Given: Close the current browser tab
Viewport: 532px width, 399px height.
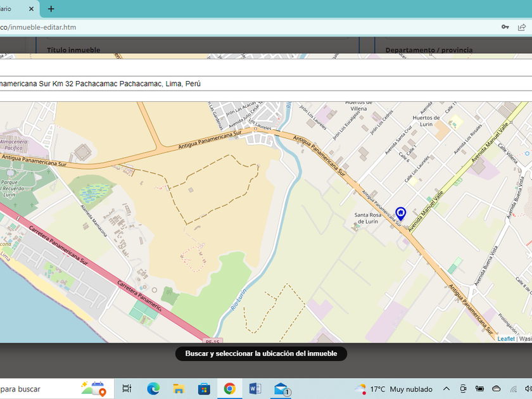Looking at the screenshot, I should click(x=31, y=9).
